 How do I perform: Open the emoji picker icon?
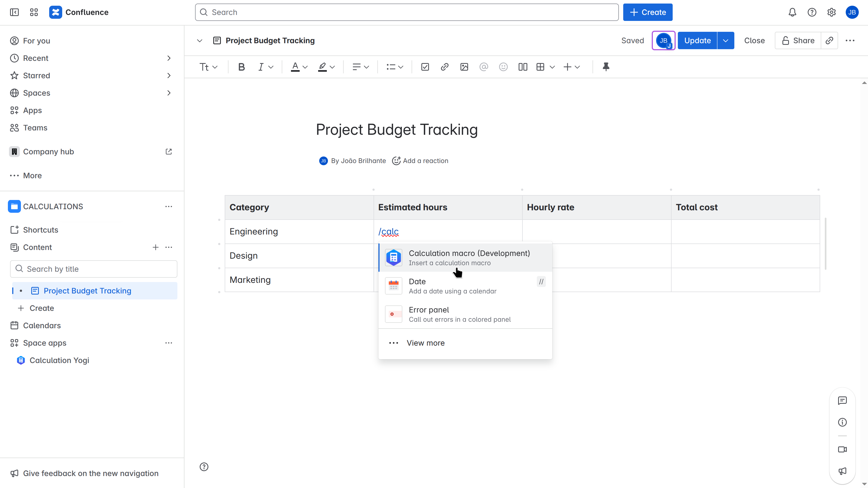pos(503,67)
